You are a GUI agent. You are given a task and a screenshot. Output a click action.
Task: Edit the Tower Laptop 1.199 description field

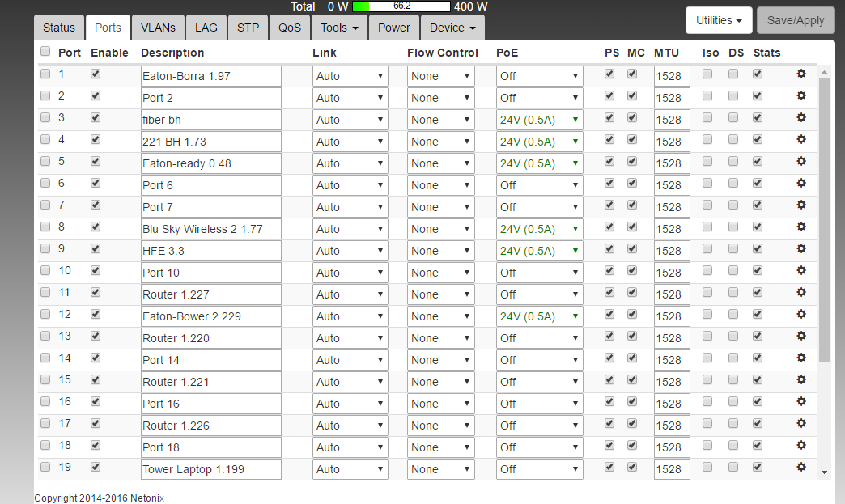tap(210, 469)
